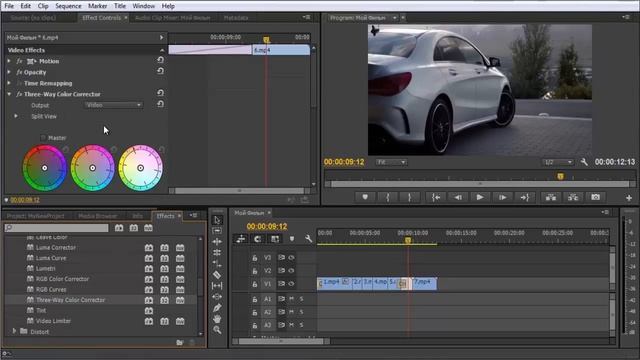Toggle V1 track output eye
The image size is (640, 360).
pyautogui.click(x=291, y=284)
